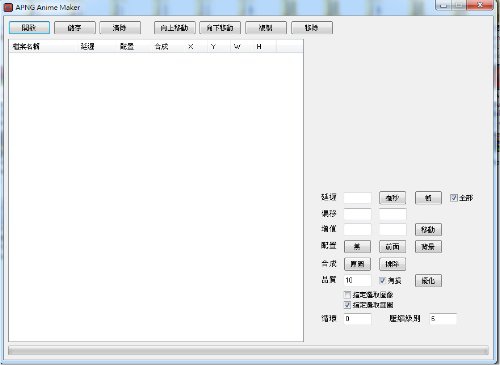Focus the first 增值 increment input field
Screen dimensions: 500x365
tap(357, 229)
